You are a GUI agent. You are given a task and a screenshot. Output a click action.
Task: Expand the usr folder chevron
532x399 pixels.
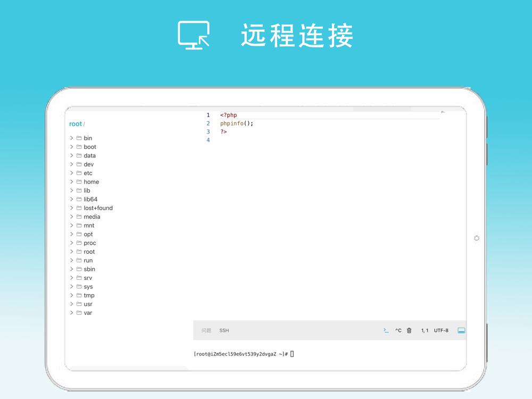point(72,304)
